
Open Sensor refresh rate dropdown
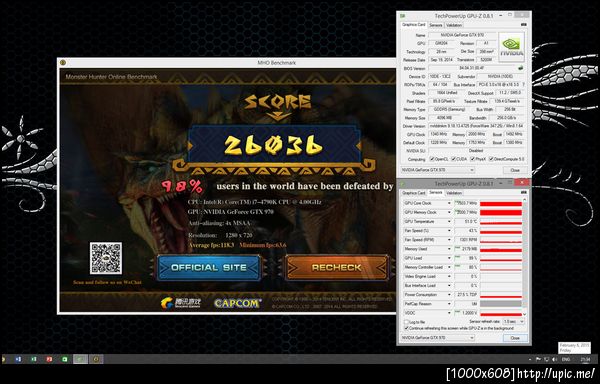513,322
